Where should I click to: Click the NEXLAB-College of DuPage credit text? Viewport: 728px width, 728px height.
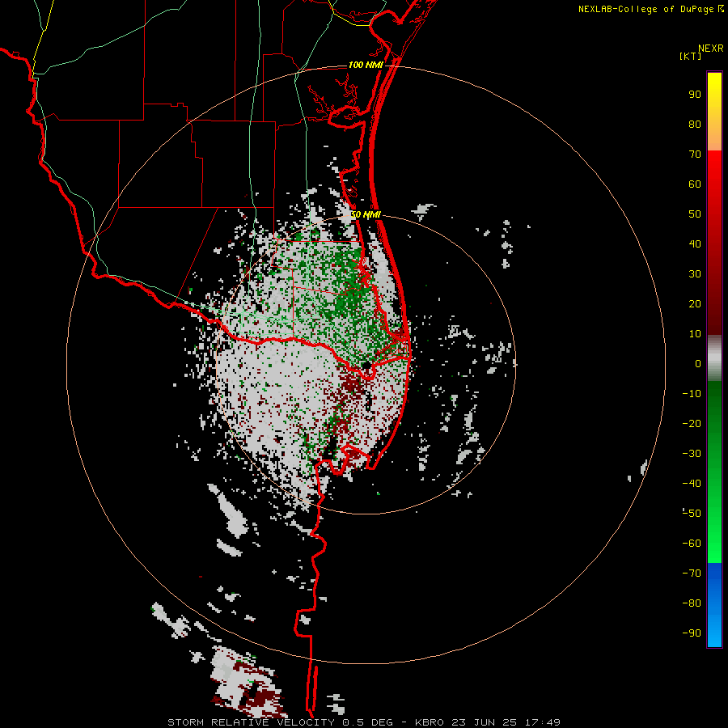coord(651,9)
